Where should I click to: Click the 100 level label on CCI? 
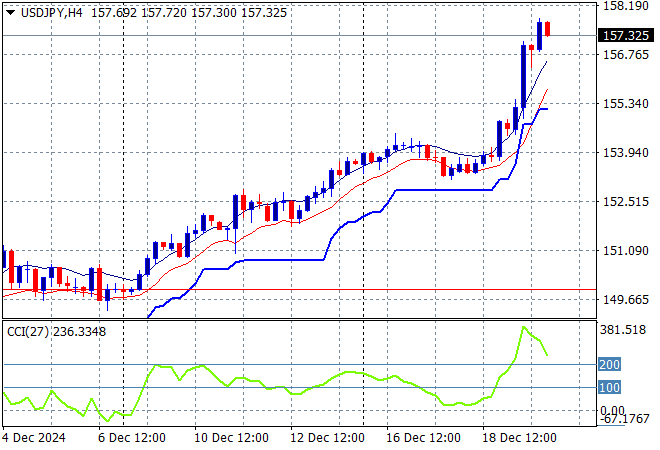609,387
